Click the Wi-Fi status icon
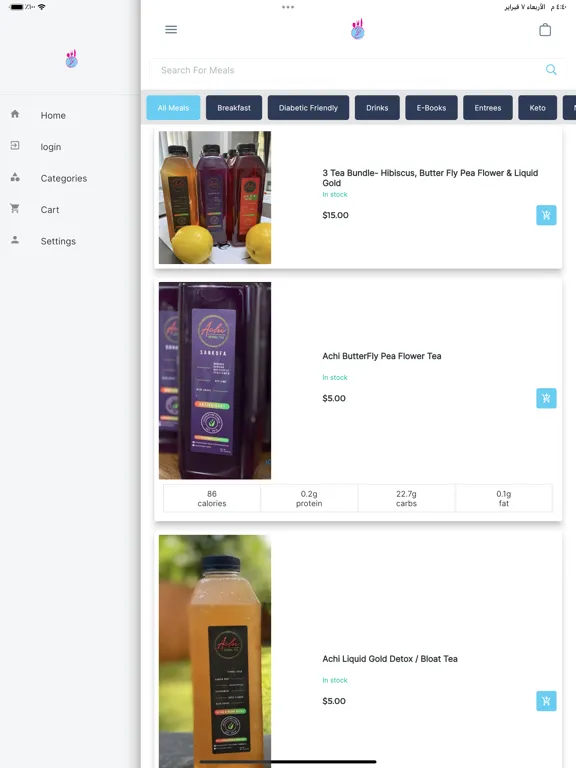The height and width of the screenshot is (768, 576). click(x=42, y=7)
